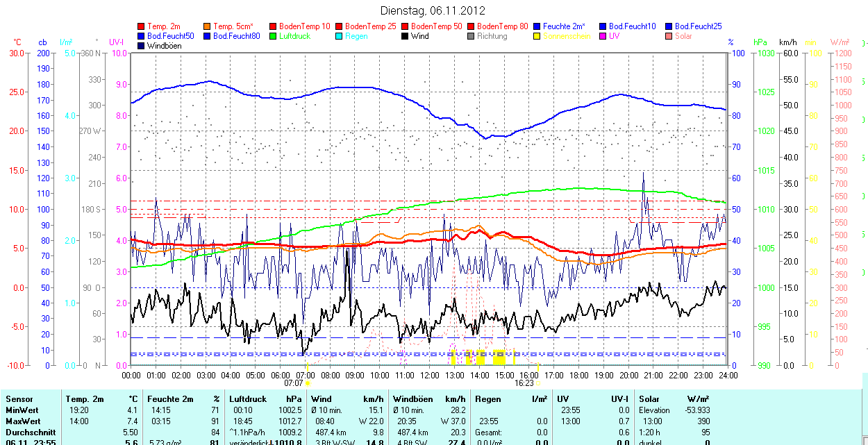Click the red Temp. 2m legend square
This screenshot has width=868, height=445.
142,26
